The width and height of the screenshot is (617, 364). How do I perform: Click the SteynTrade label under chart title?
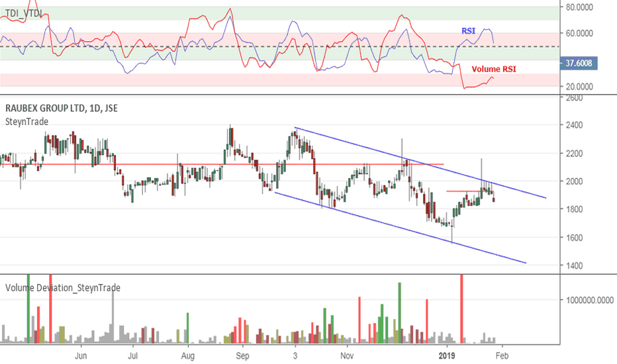coord(26,122)
